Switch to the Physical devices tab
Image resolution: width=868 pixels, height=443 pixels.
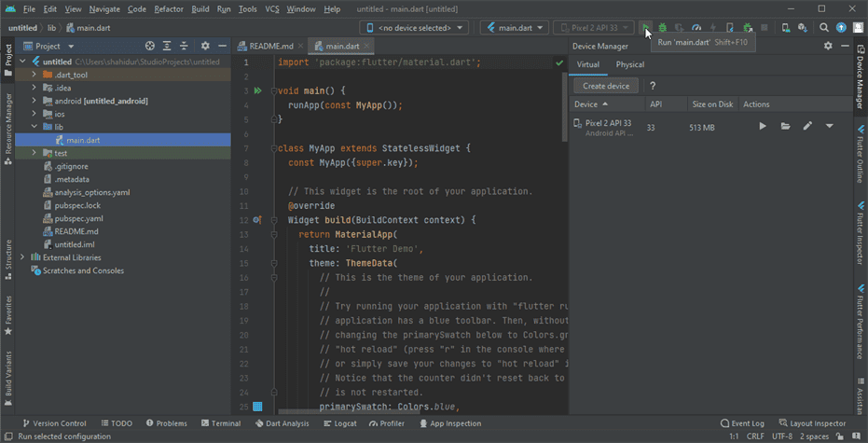click(x=629, y=64)
